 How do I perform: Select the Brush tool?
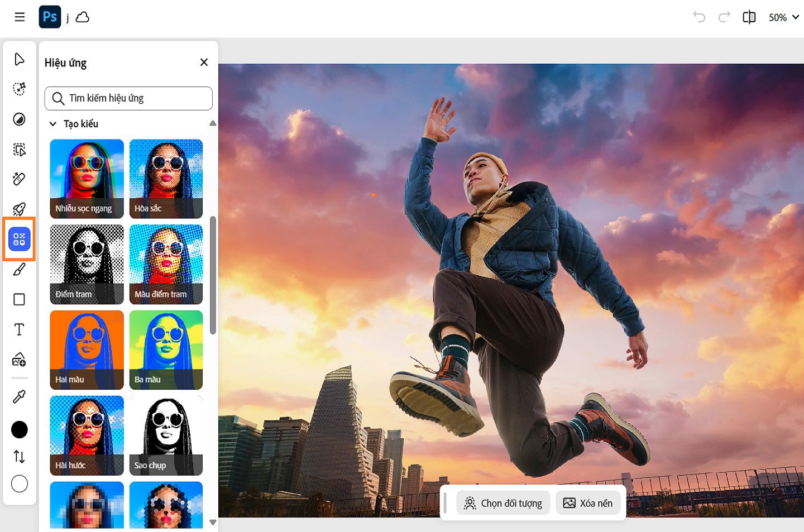click(x=20, y=270)
